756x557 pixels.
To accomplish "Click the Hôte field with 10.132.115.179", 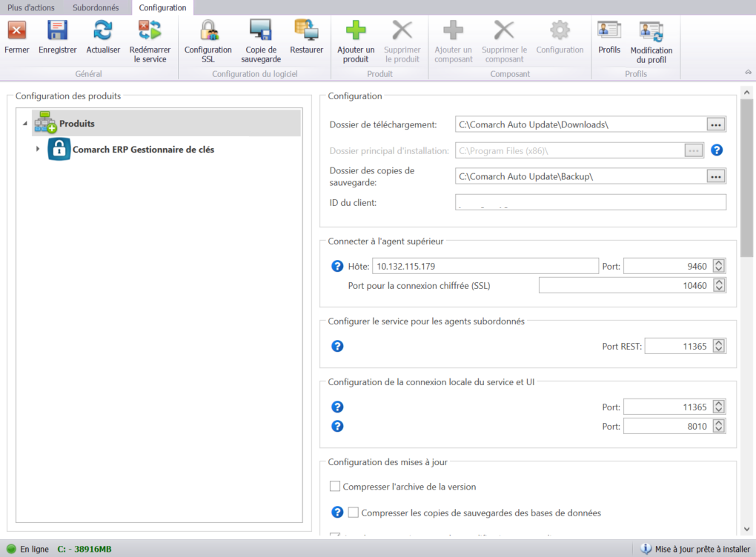I will [x=485, y=266].
